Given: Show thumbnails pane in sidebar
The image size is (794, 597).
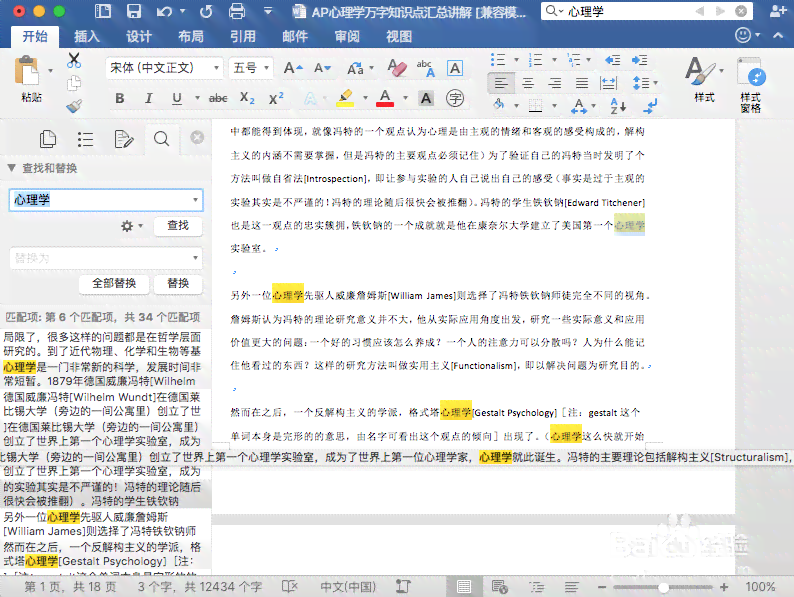Looking at the screenshot, I should tap(48, 139).
